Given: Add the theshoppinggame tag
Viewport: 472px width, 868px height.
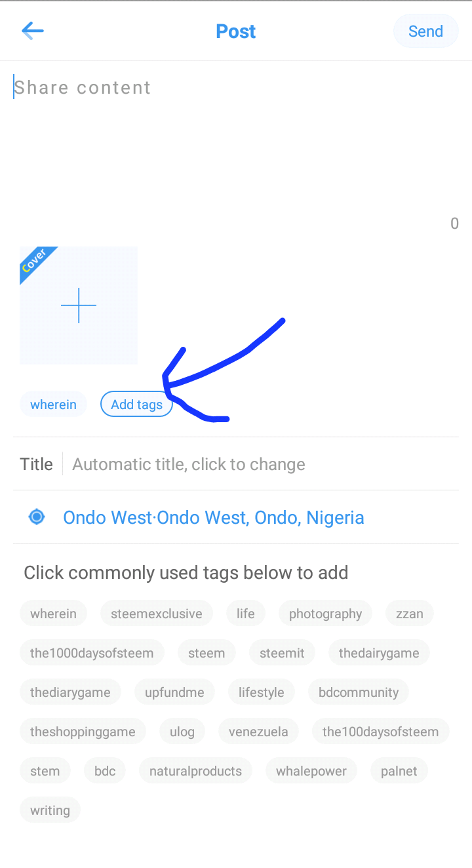Looking at the screenshot, I should [83, 732].
